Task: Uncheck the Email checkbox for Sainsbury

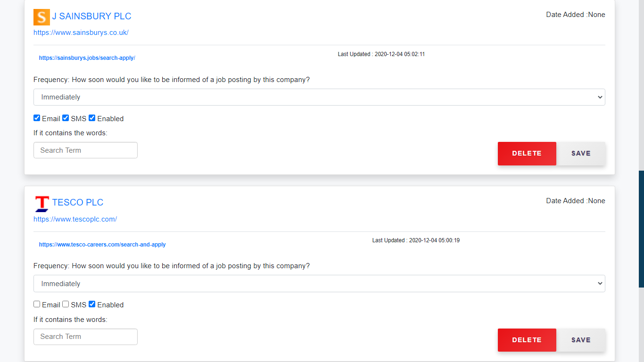Action: click(x=37, y=118)
